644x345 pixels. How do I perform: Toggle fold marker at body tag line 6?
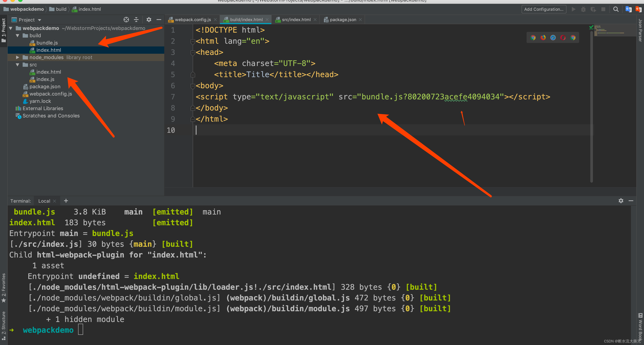pyautogui.click(x=192, y=86)
